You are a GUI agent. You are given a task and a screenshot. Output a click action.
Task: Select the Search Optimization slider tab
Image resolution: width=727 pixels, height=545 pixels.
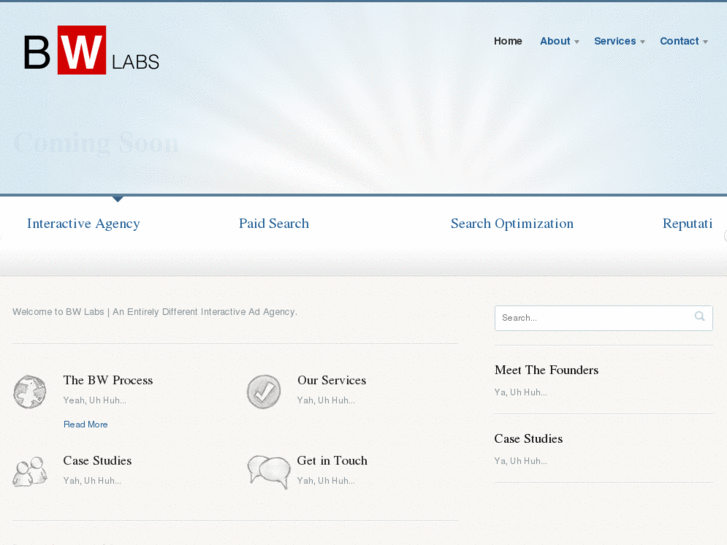click(512, 224)
